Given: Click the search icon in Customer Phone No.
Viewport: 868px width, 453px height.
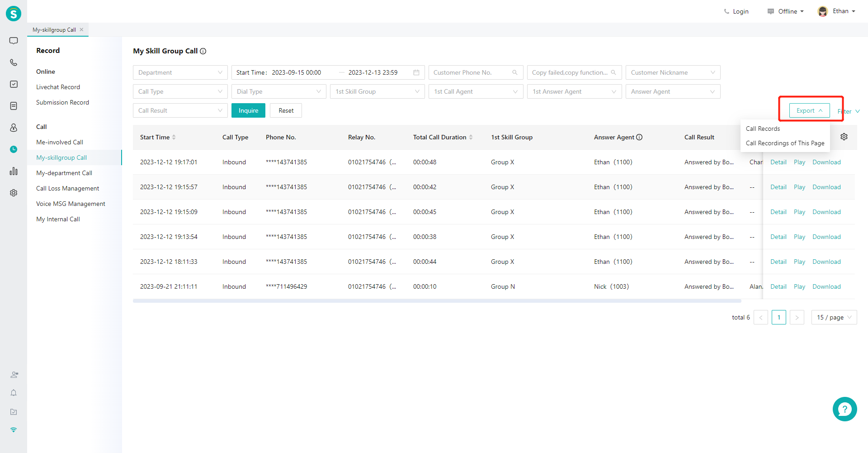Looking at the screenshot, I should tap(514, 72).
